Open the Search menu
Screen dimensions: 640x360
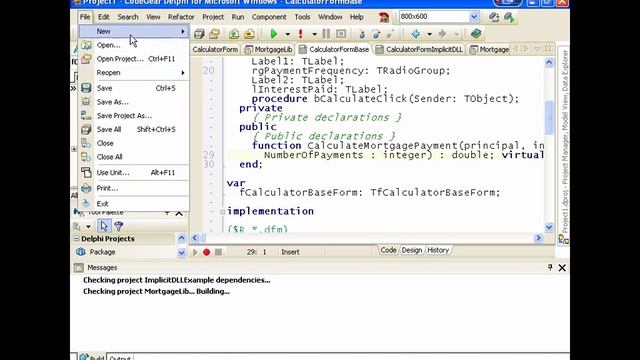(128, 17)
